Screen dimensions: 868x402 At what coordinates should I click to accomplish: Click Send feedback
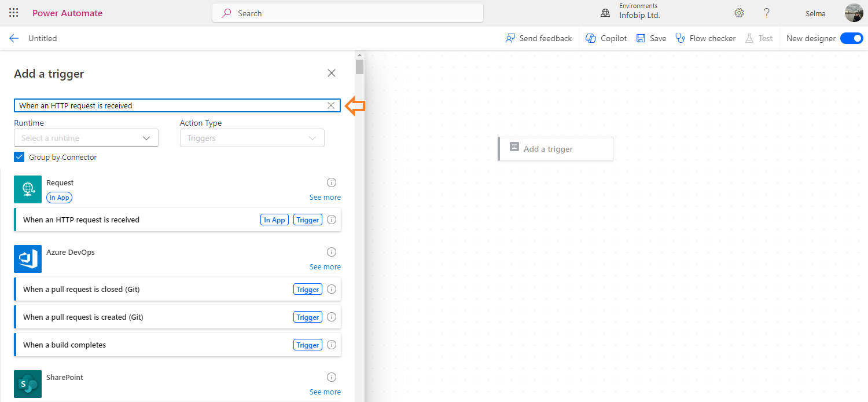pyautogui.click(x=539, y=38)
